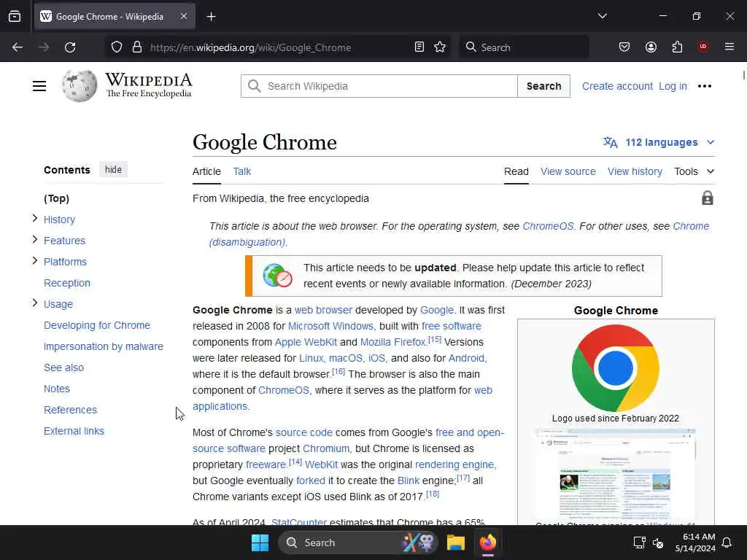This screenshot has height=560, width=747.
Task: Click the Firefox toolbar Search box
Action: tap(524, 47)
